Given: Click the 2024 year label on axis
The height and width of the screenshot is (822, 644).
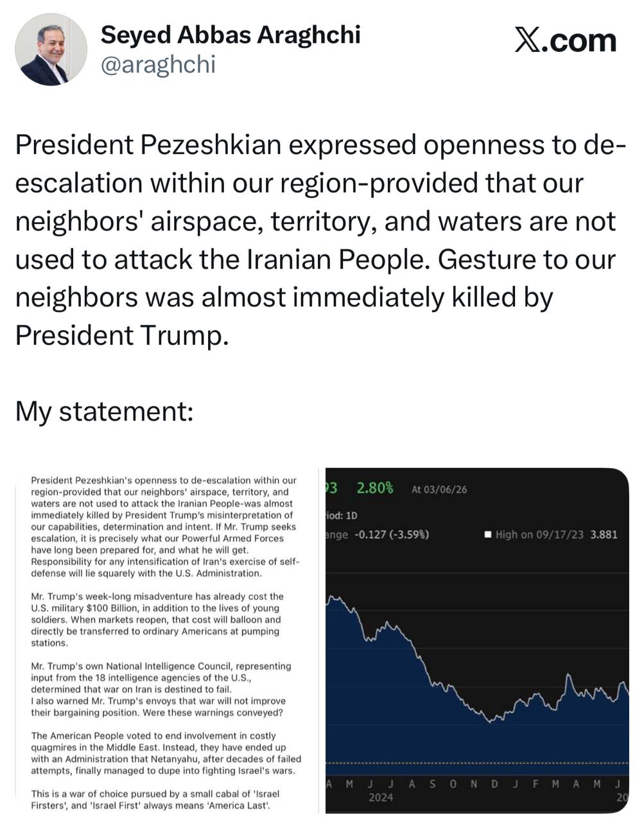Looking at the screenshot, I should (x=381, y=798).
